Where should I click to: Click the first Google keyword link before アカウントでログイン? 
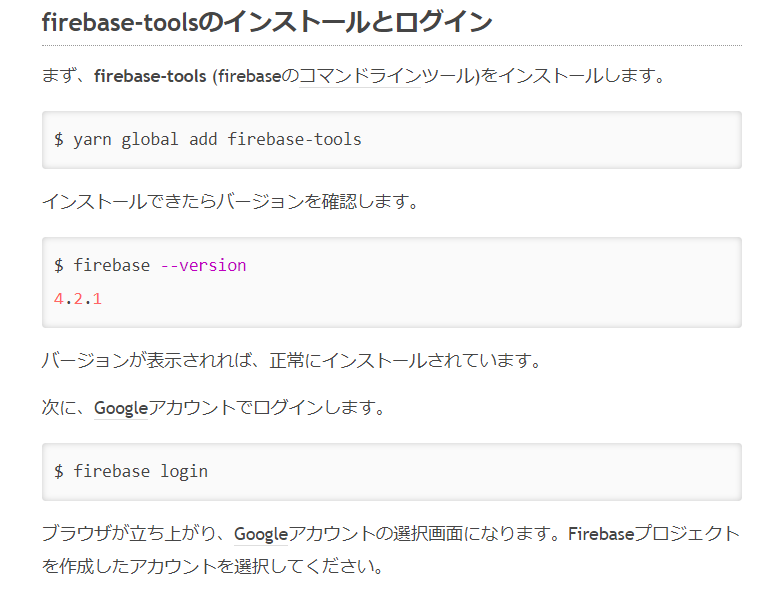click(121, 408)
